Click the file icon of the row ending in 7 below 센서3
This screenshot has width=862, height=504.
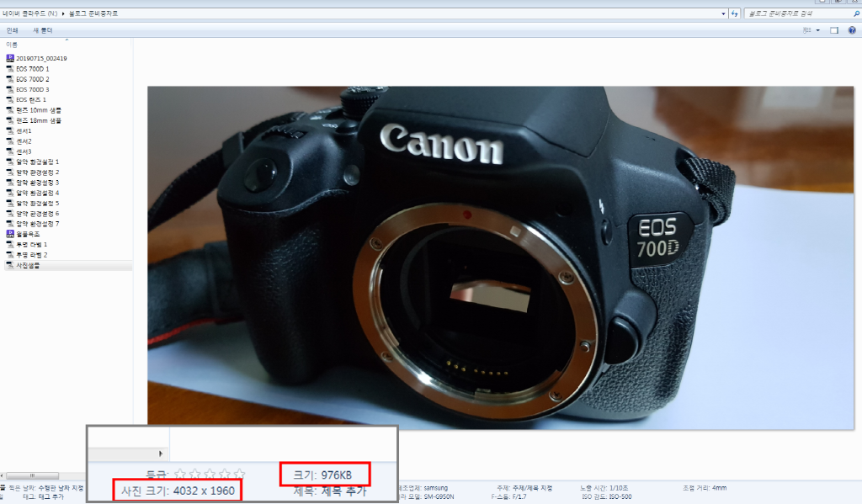tap(10, 224)
